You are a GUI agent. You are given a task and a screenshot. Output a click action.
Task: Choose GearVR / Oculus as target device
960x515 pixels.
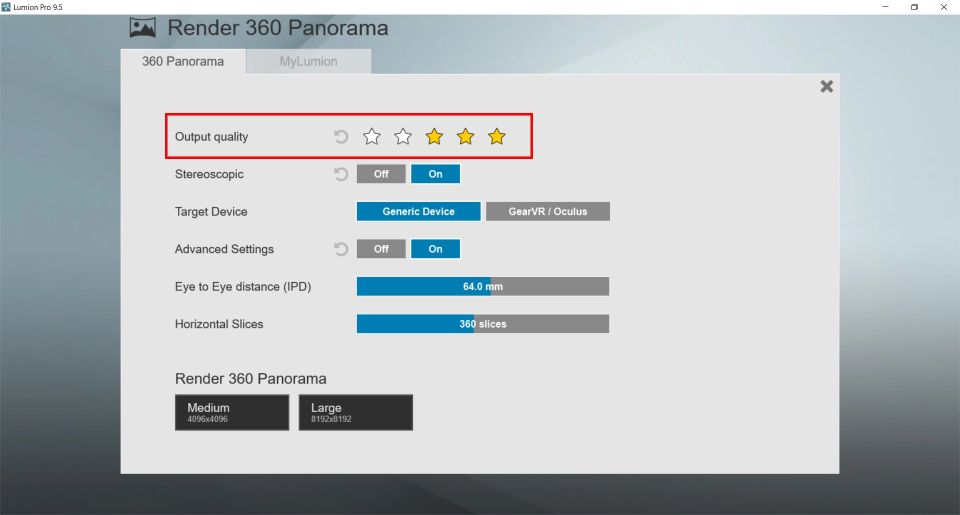(547, 212)
